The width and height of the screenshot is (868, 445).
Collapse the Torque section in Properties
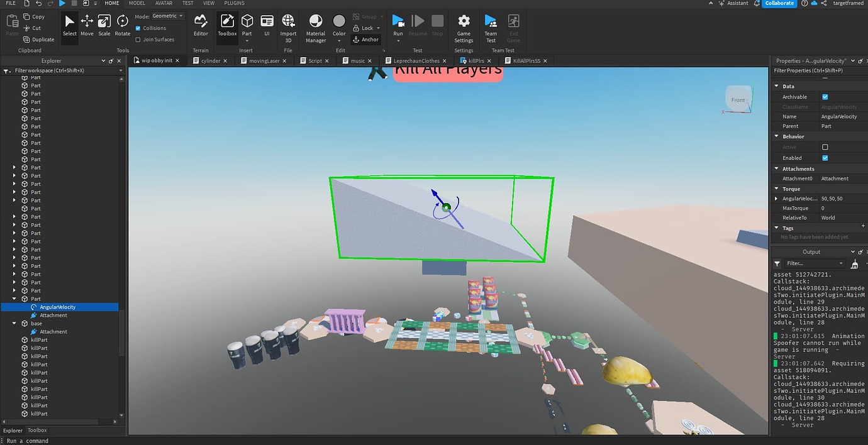click(x=777, y=189)
